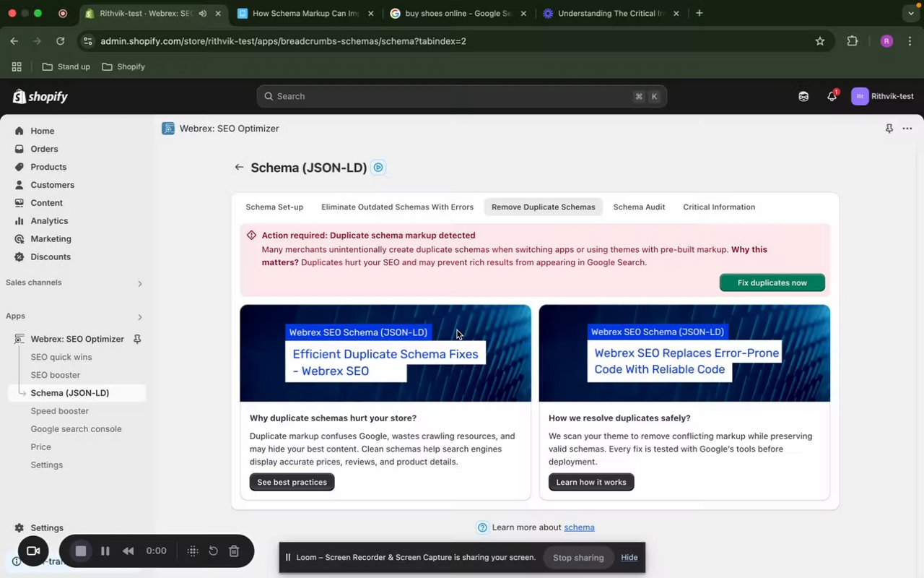
Task: Open Chrome extensions puzzle icon
Action: (x=853, y=41)
